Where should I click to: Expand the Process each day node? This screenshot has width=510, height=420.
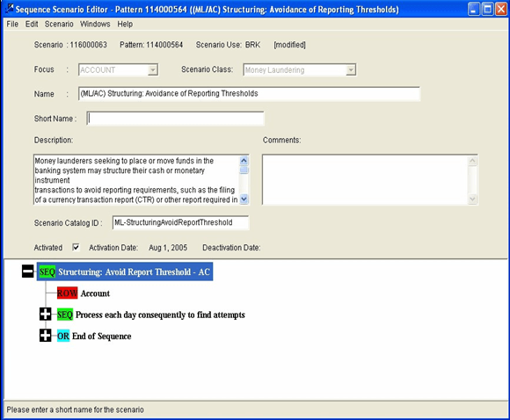[x=45, y=315]
